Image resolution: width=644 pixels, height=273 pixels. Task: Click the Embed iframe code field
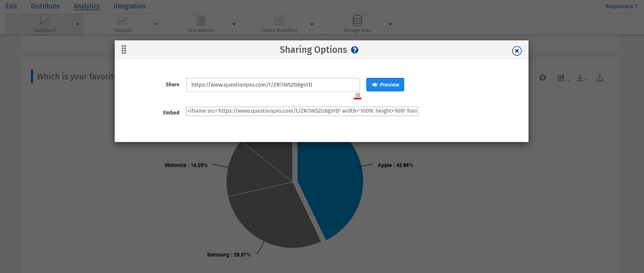pyautogui.click(x=302, y=111)
